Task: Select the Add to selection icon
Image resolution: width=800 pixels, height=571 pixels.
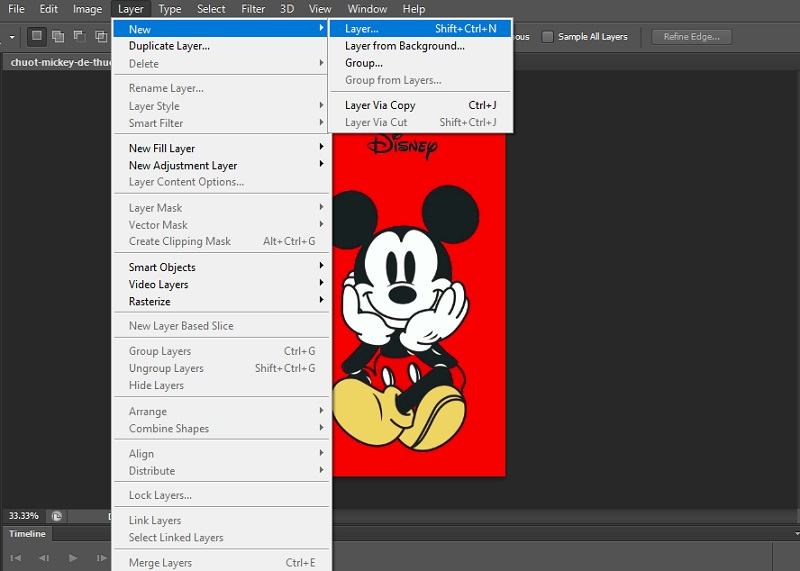Action: click(58, 36)
